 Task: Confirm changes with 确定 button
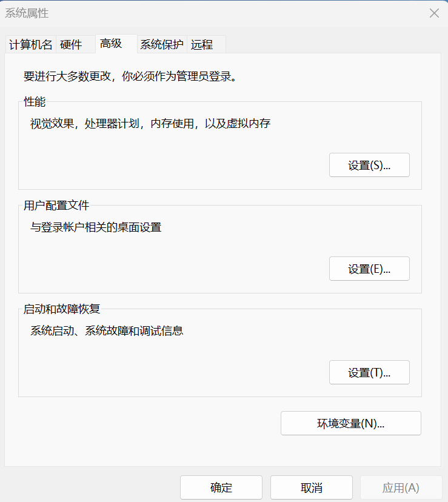tap(221, 487)
